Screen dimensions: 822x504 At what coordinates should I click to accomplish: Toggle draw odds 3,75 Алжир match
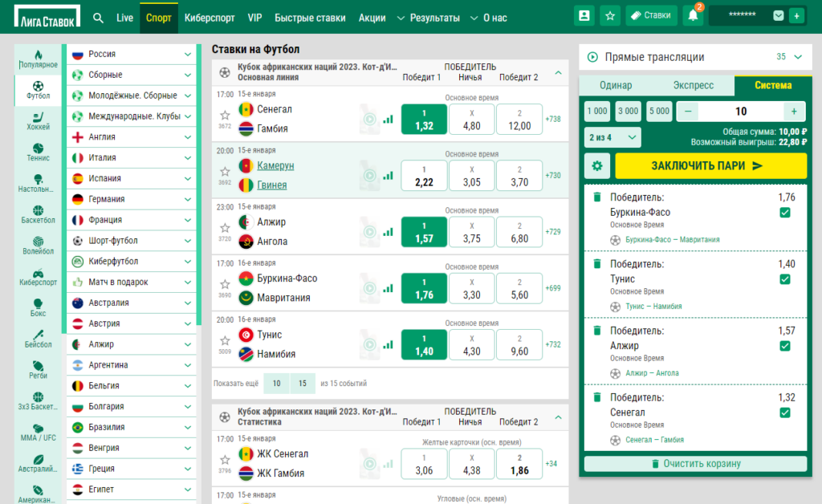[472, 232]
